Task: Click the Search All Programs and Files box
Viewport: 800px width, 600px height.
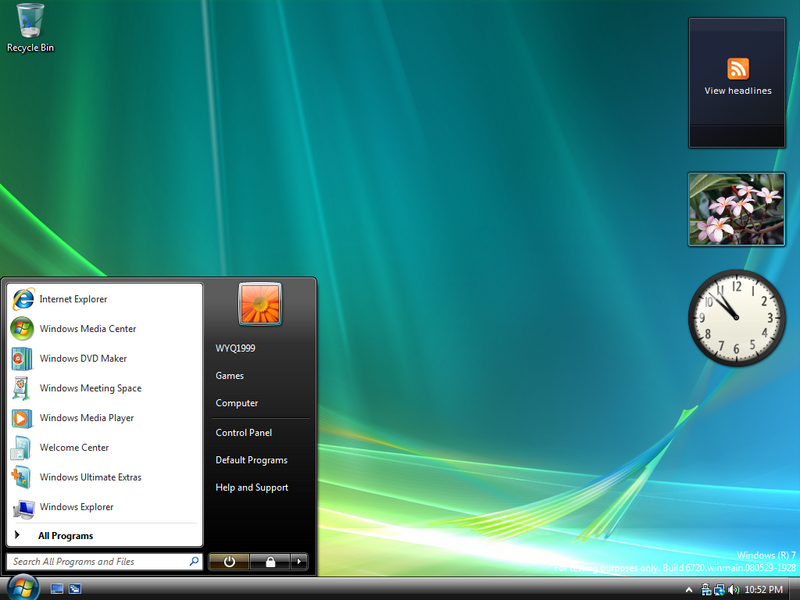Action: point(98,562)
